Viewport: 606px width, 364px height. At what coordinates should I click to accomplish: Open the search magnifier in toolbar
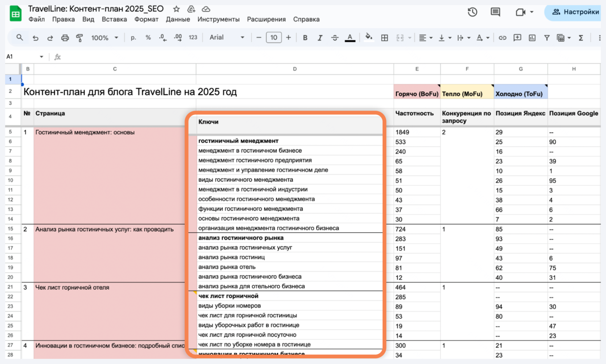pyautogui.click(x=20, y=38)
